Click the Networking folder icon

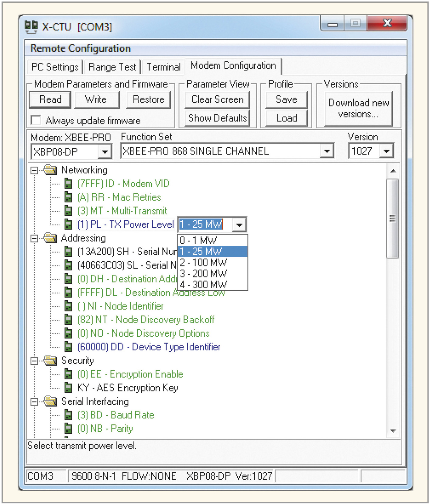[x=50, y=170]
